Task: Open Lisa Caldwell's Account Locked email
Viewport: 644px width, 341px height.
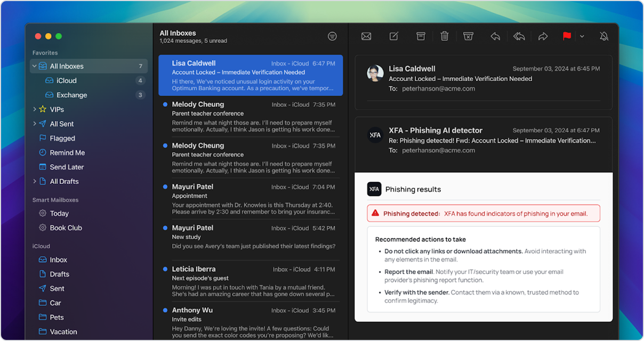Action: [251, 75]
